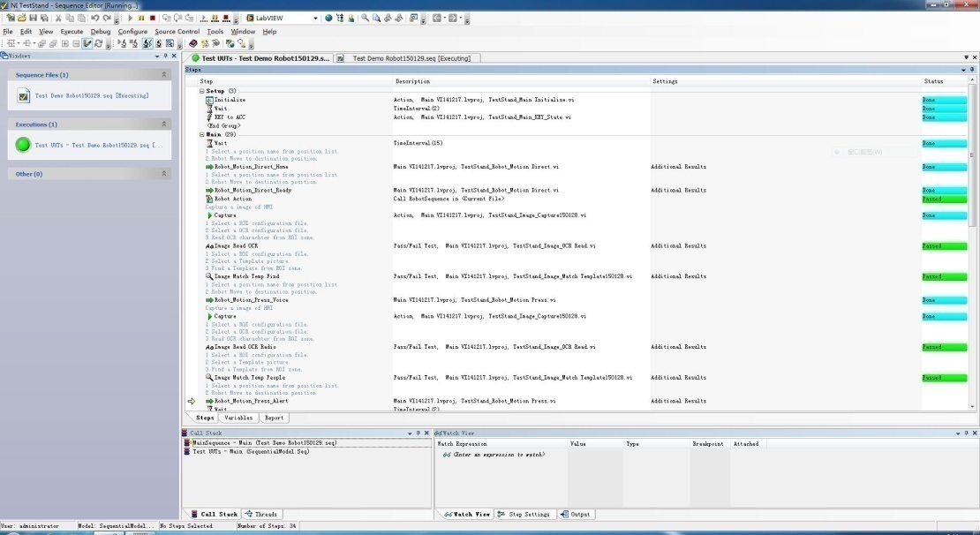The image size is (980, 535).
Task: Pin the Windows pane with auto-hide icon
Action: tap(166, 56)
